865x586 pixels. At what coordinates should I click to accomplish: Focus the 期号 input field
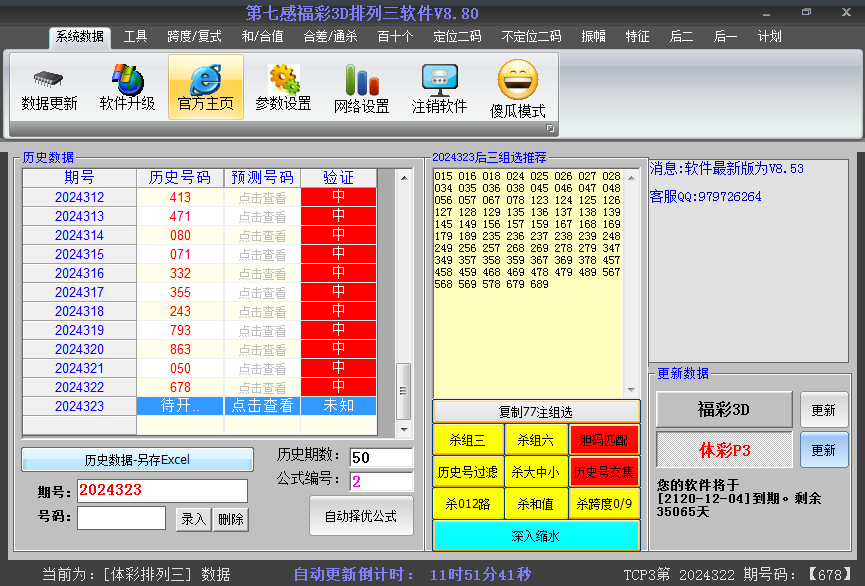click(162, 490)
